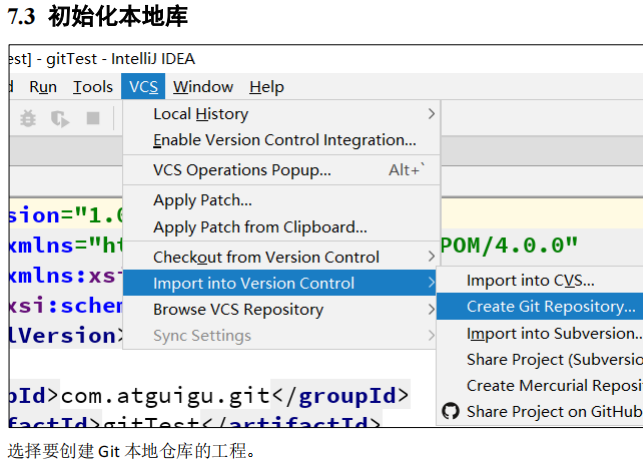The width and height of the screenshot is (643, 467).
Task: Click the xsi:schem attribute in editor
Action: [x=66, y=305]
